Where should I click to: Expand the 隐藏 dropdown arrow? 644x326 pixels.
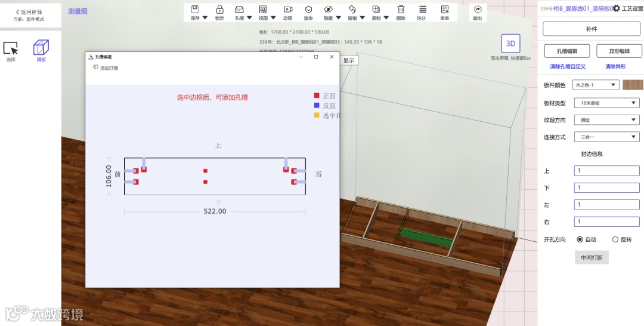coord(339,18)
